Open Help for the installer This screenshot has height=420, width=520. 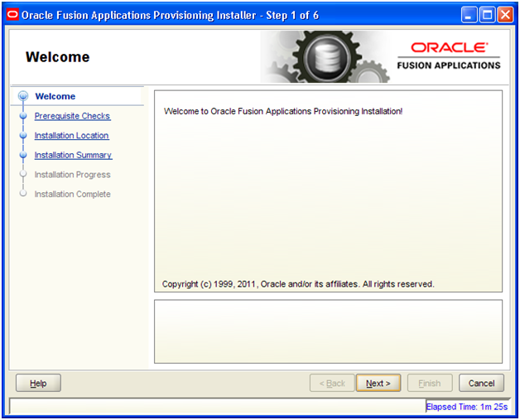[38, 384]
